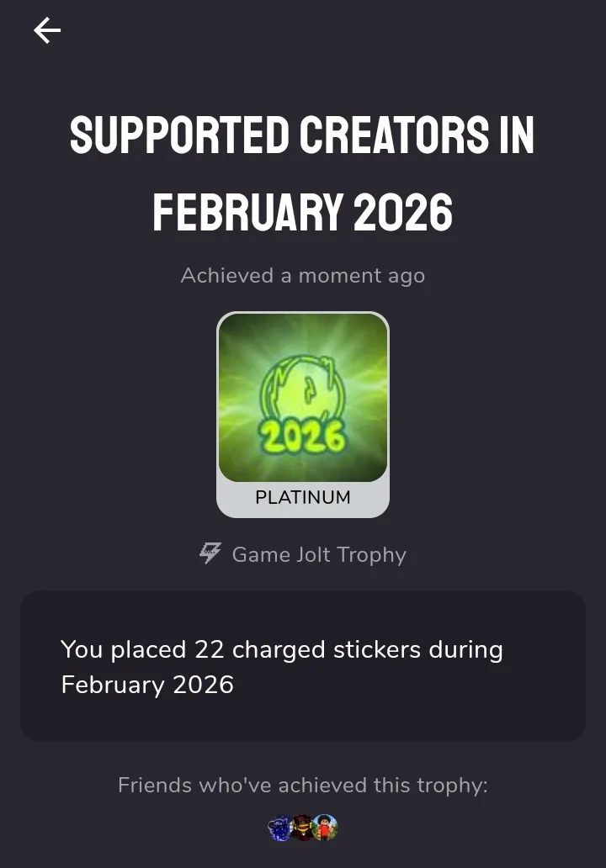Open the red-shirt character friend avatar

(x=325, y=828)
